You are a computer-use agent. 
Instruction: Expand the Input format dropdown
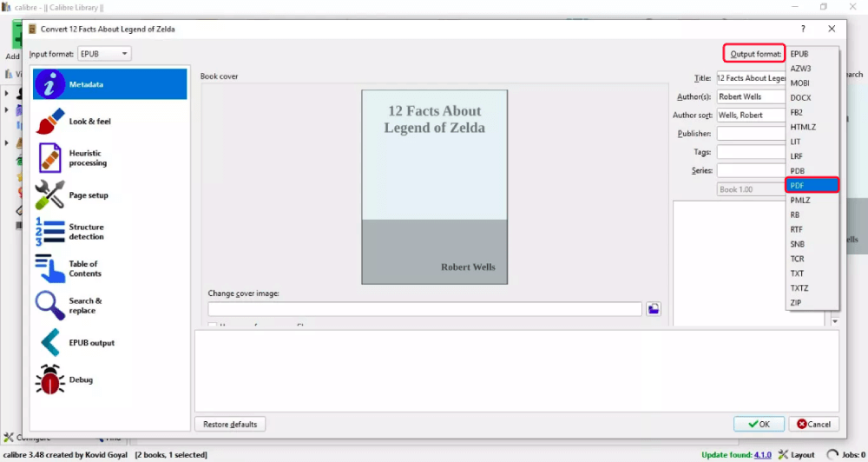[x=104, y=54]
